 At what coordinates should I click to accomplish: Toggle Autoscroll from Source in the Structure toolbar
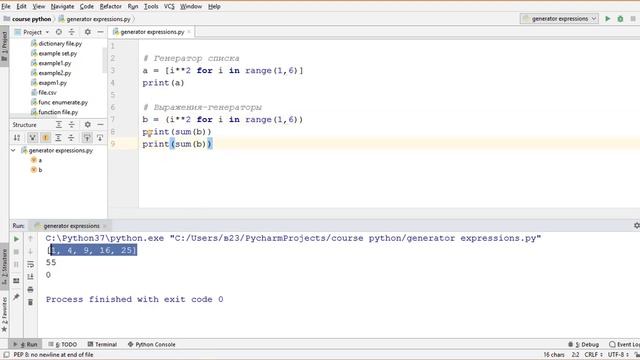click(x=100, y=138)
